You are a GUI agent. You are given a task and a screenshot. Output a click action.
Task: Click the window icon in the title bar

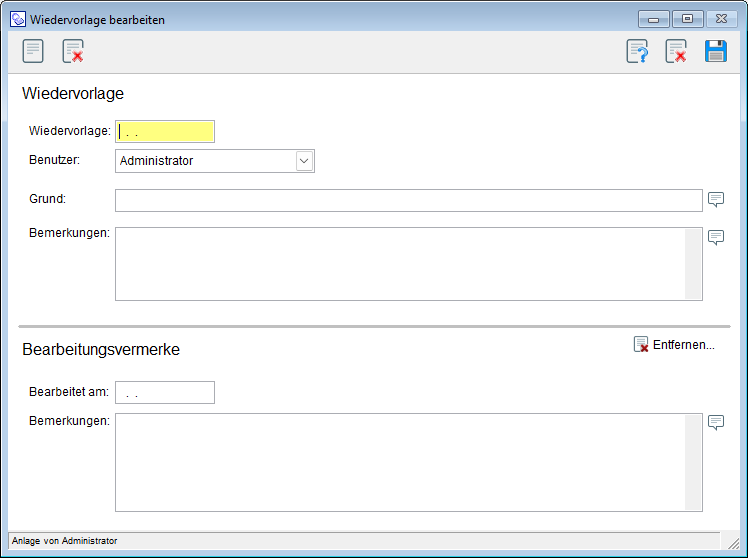click(18, 19)
